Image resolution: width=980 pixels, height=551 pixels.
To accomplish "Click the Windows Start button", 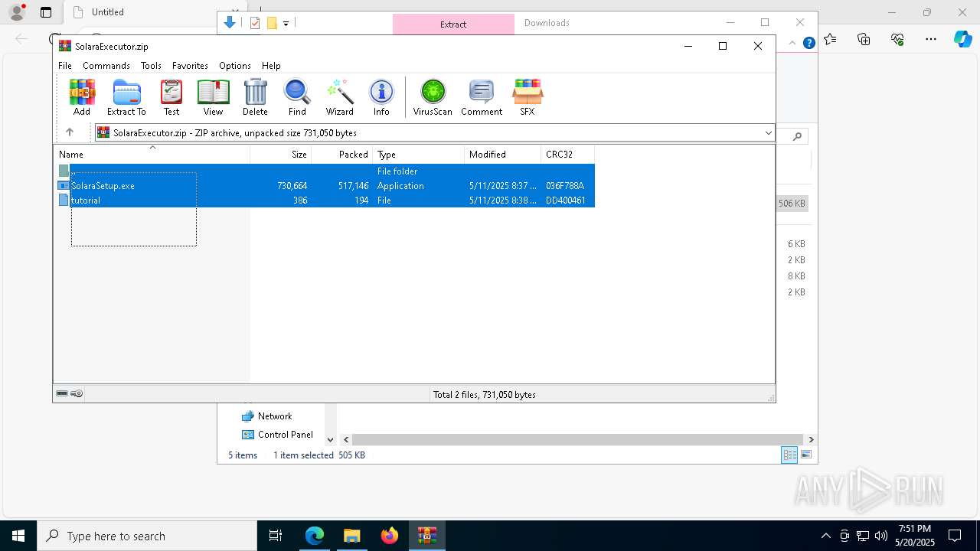I will tap(18, 536).
